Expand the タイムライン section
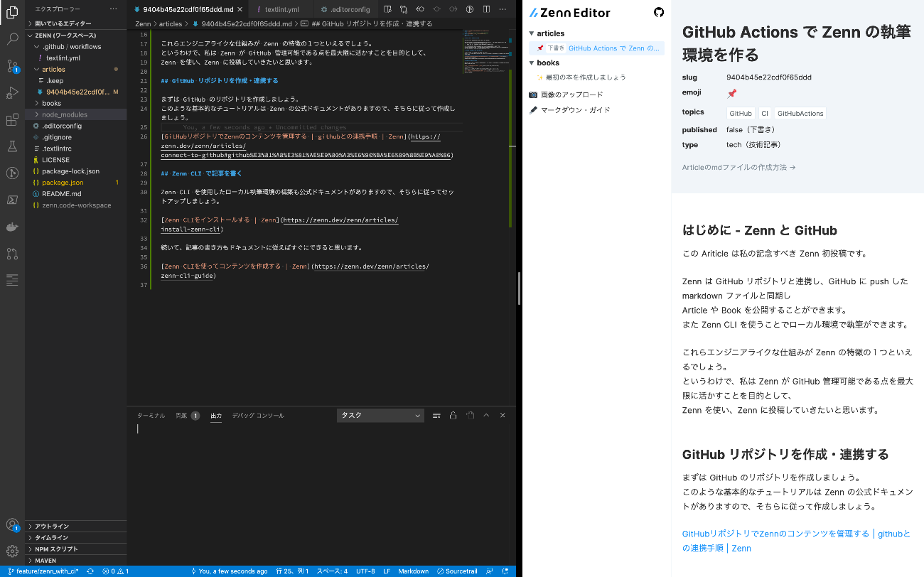Image resolution: width=924 pixels, height=577 pixels. click(x=77, y=537)
